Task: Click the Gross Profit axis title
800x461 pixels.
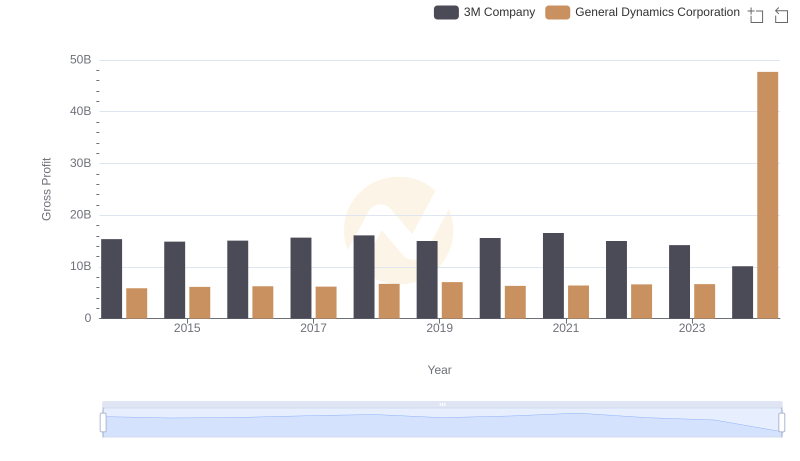Action: point(46,189)
